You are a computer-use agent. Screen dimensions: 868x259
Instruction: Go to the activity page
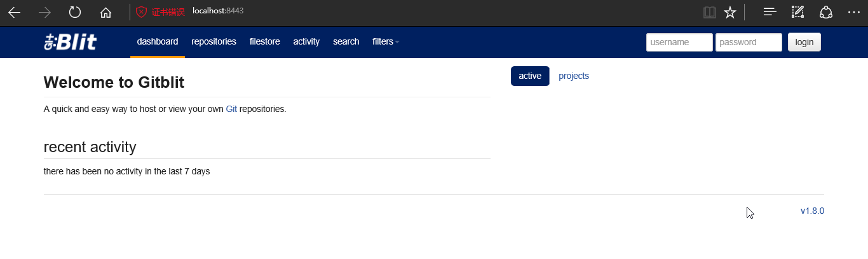[x=306, y=41]
